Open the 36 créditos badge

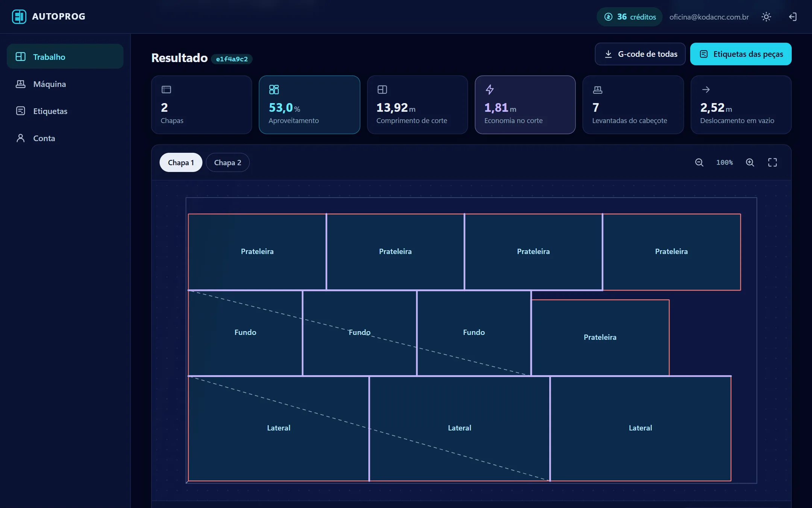tap(630, 17)
